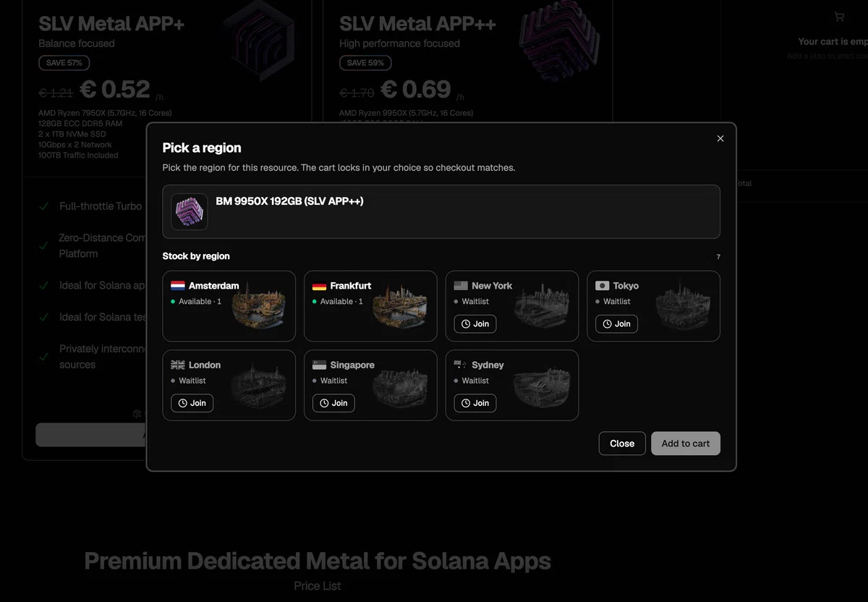Join the Tokyo waitlist
This screenshot has width=868, height=602.
point(616,324)
